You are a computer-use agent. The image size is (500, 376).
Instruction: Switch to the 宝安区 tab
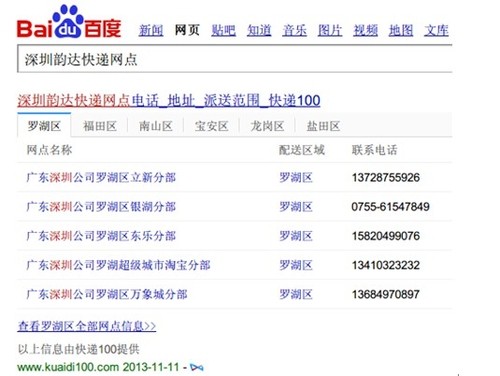(211, 126)
